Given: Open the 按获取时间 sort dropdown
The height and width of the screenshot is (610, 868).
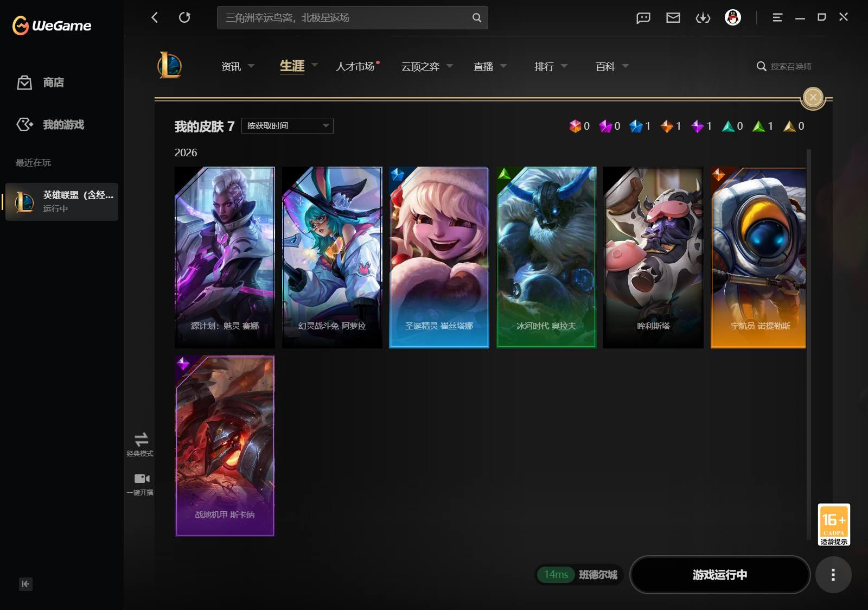Looking at the screenshot, I should 287,126.
